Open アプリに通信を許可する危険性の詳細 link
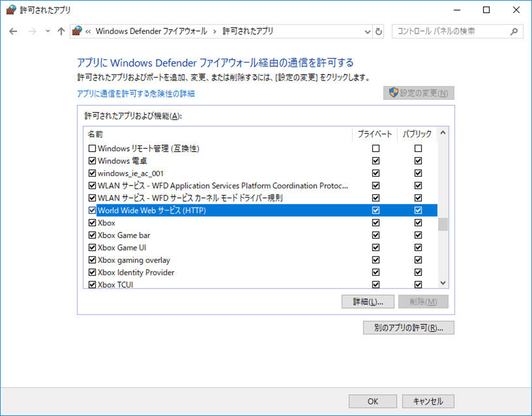 pos(136,93)
